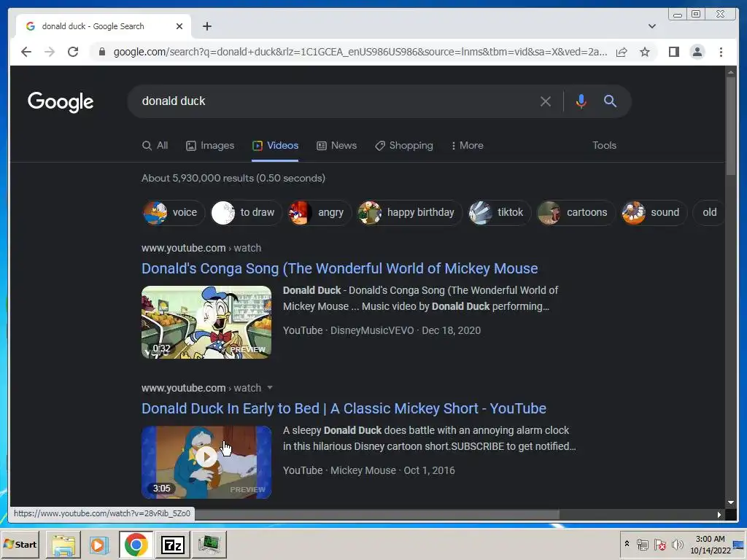The image size is (747, 560).
Task: Switch to the Images tab
Action: tap(210, 146)
